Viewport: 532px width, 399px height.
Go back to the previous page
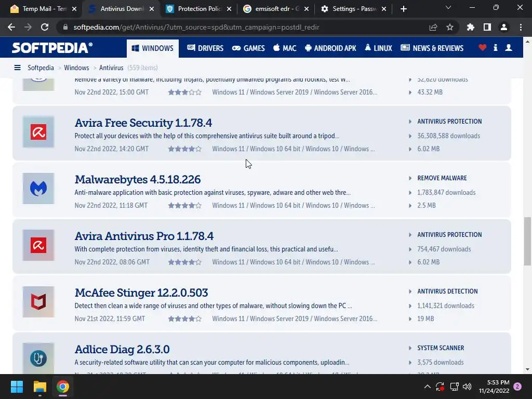click(x=11, y=27)
